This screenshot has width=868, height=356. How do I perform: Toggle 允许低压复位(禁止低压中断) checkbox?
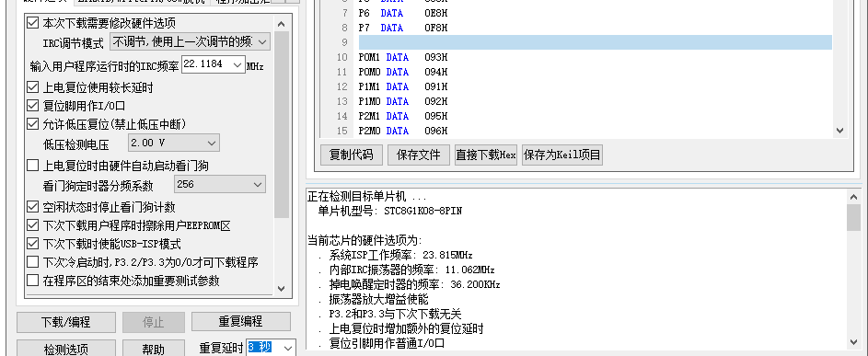(32, 124)
